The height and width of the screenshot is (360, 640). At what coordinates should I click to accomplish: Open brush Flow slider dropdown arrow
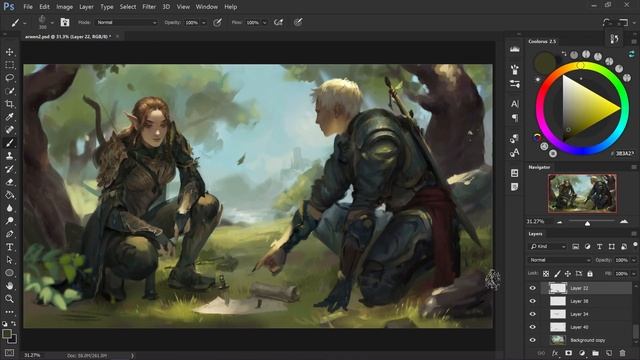(x=264, y=23)
